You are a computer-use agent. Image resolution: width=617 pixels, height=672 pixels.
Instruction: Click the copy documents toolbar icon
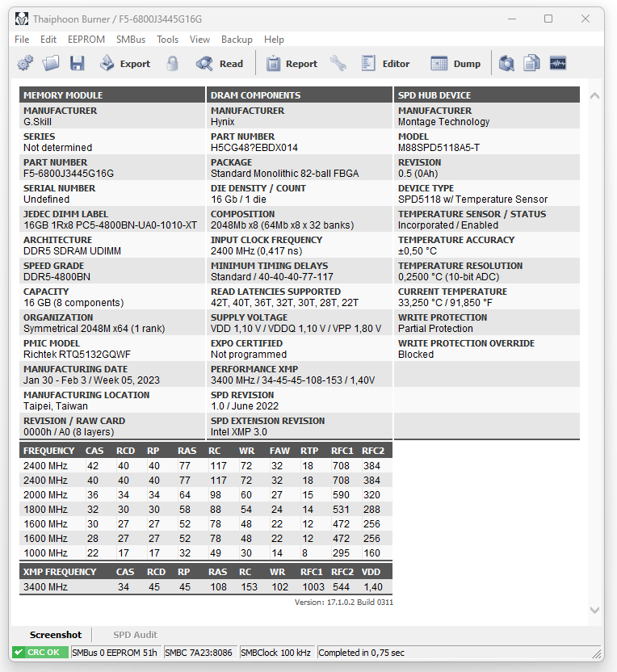[x=531, y=64]
